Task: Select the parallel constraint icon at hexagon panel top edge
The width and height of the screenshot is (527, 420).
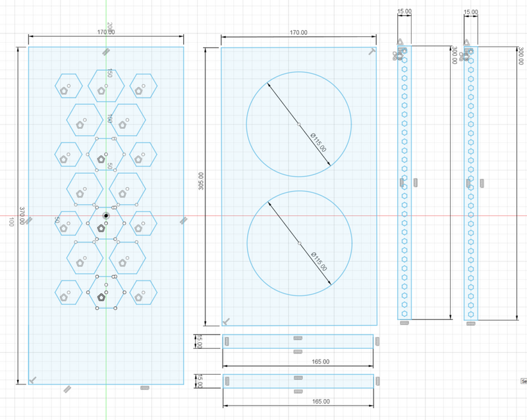Action: (106, 52)
